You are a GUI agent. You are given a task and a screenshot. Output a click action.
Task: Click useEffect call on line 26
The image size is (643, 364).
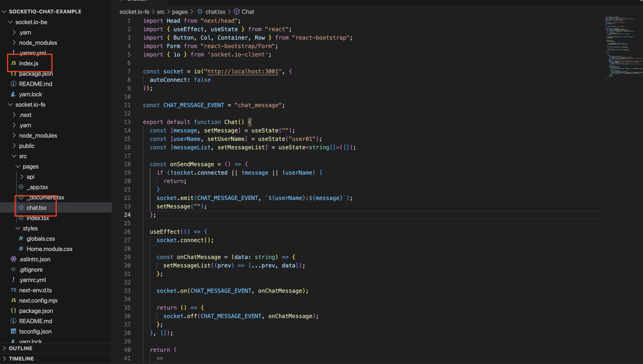coord(165,232)
